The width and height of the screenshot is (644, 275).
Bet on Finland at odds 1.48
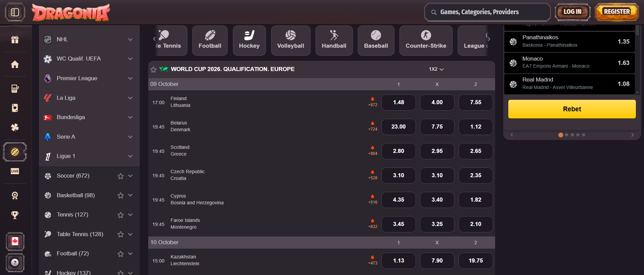(399, 102)
